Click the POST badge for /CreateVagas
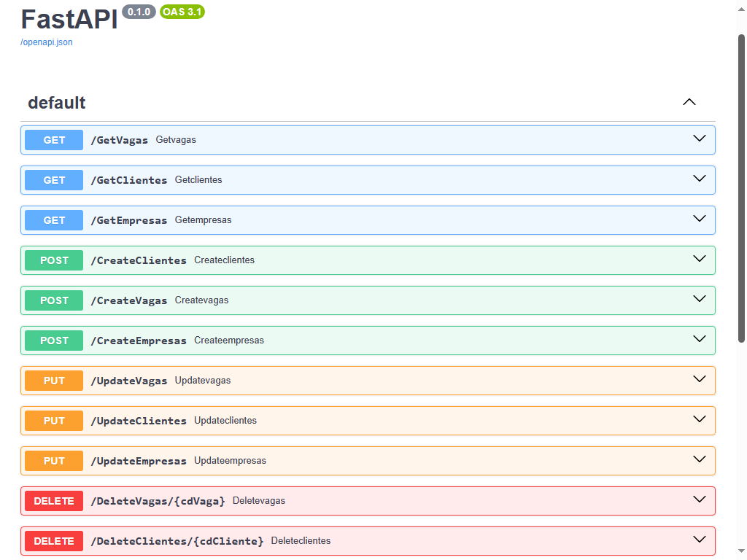The image size is (747, 560). (54, 300)
